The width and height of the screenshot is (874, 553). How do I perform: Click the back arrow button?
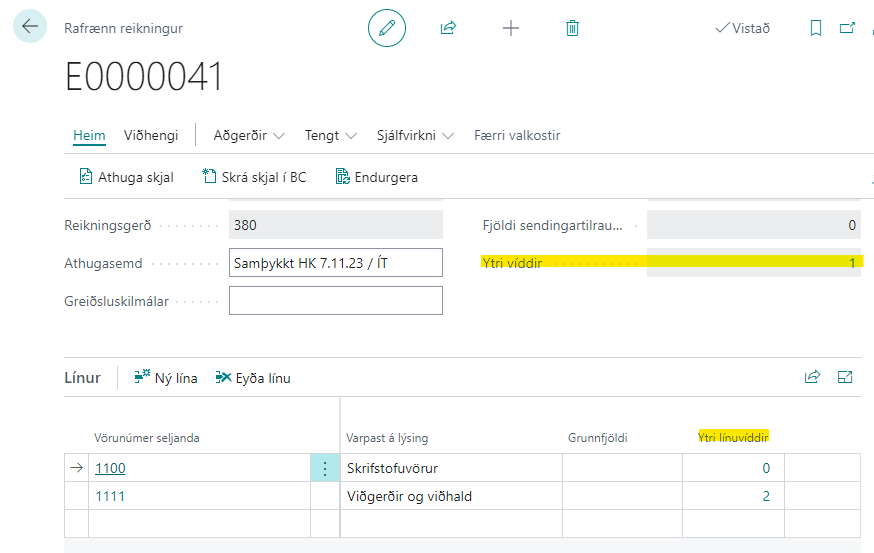click(31, 27)
